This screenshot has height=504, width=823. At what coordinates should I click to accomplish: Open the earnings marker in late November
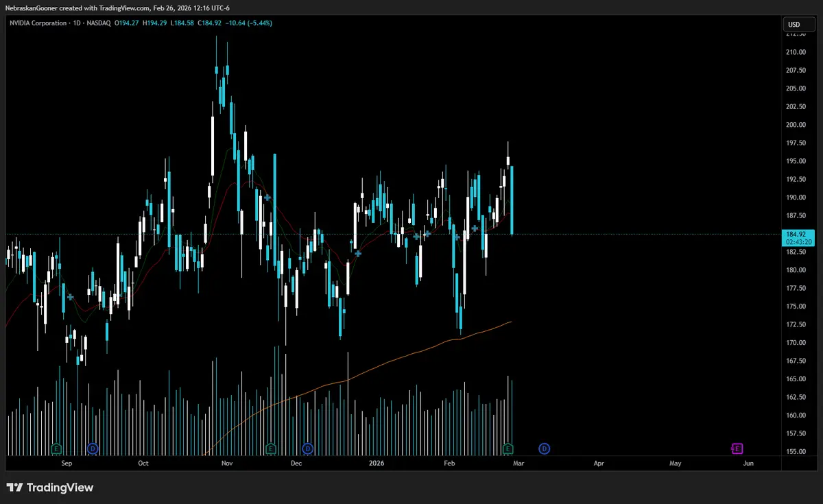271,448
